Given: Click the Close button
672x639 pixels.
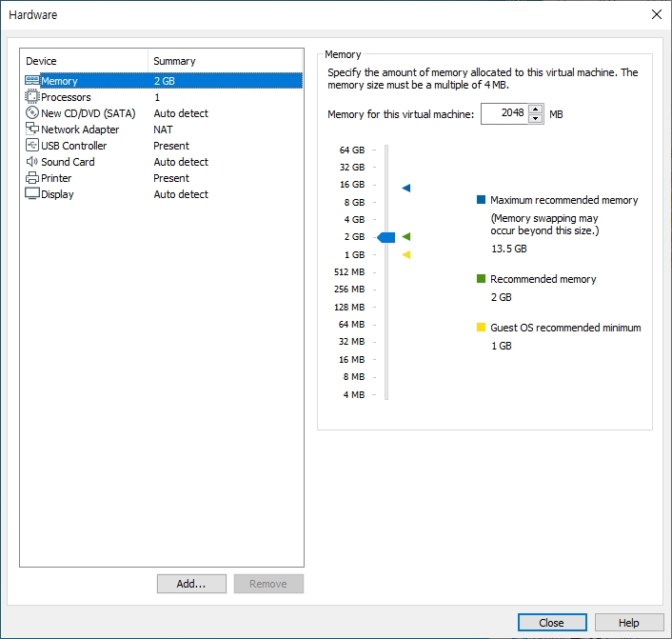Looking at the screenshot, I should coord(552,622).
